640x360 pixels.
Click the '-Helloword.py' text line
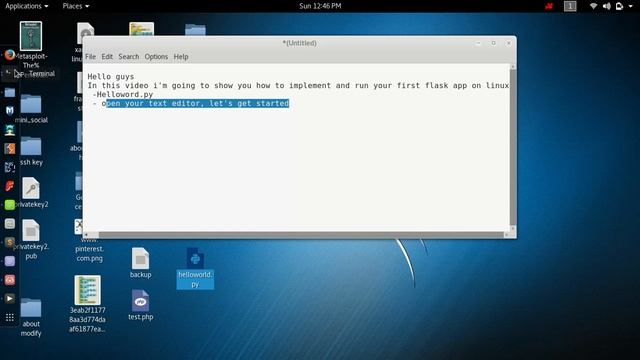(122, 94)
